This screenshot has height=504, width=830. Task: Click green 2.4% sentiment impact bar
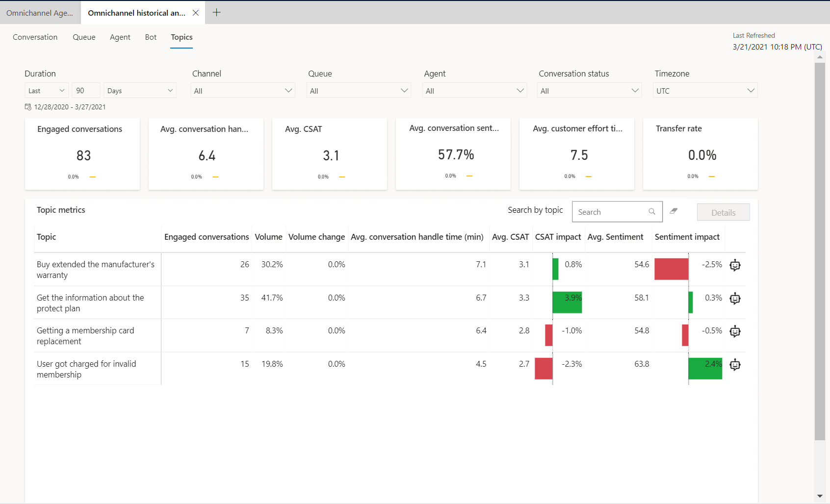[x=705, y=369]
